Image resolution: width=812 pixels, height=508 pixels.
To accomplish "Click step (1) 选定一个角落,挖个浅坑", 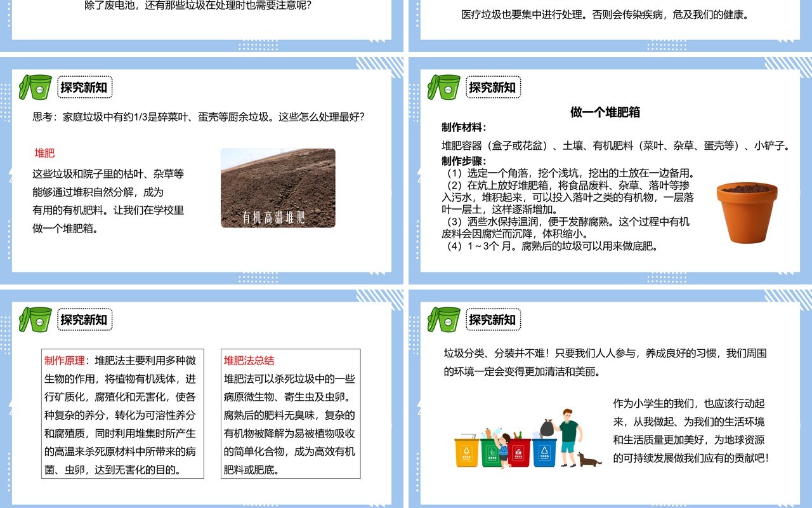I will tap(569, 173).
